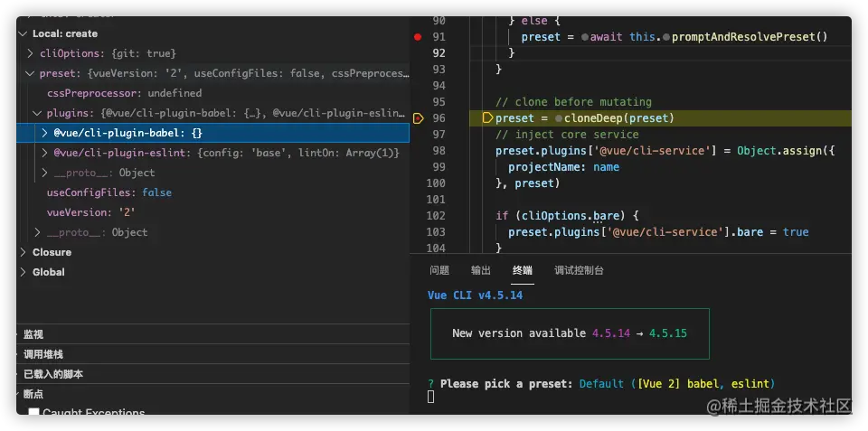
Task: Click the Vue CLI v4.5.14 terminal text
Action: 475,295
